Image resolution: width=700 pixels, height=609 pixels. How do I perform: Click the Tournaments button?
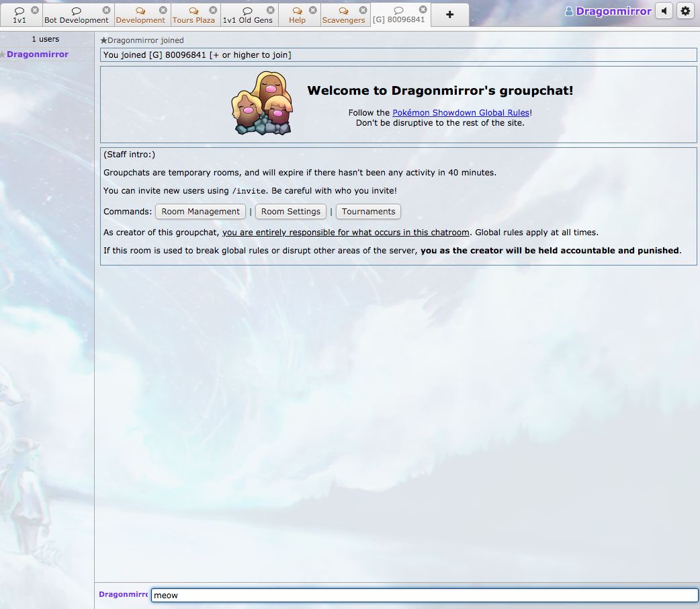click(368, 211)
